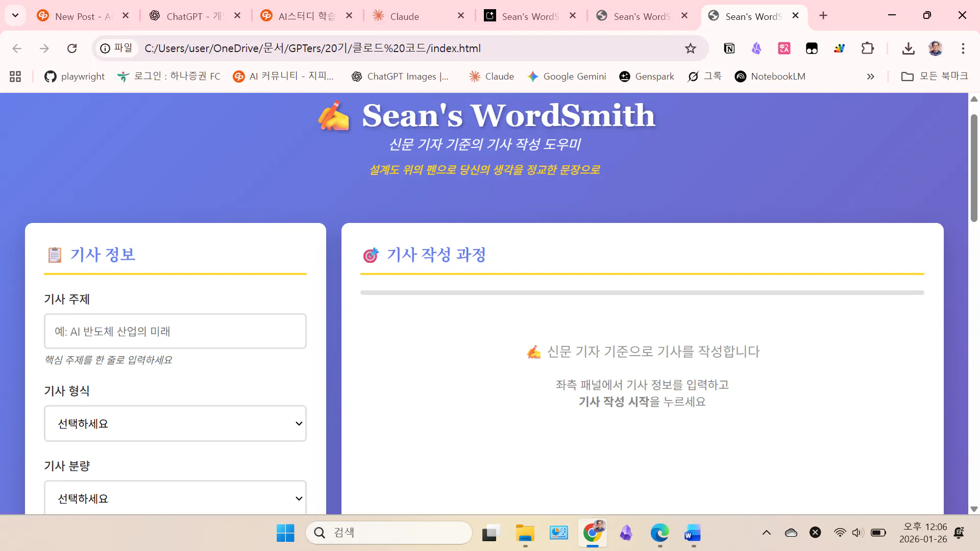Launch Claude from the Windows taskbar
Image resolution: width=980 pixels, height=551 pixels.
point(627,533)
